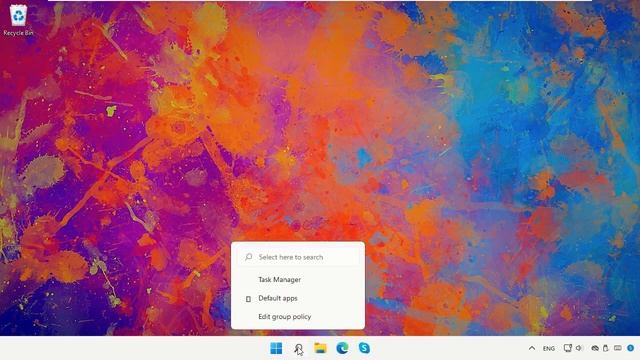This screenshot has height=360, width=640.
Task: Click the cloud sync tray icon
Action: click(x=595, y=348)
